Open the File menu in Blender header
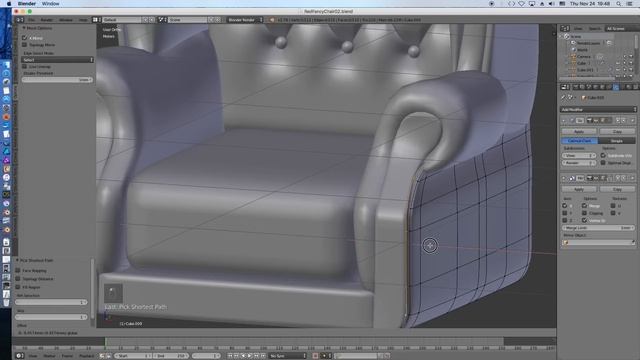The height and width of the screenshot is (360, 640). pyautogui.click(x=31, y=20)
